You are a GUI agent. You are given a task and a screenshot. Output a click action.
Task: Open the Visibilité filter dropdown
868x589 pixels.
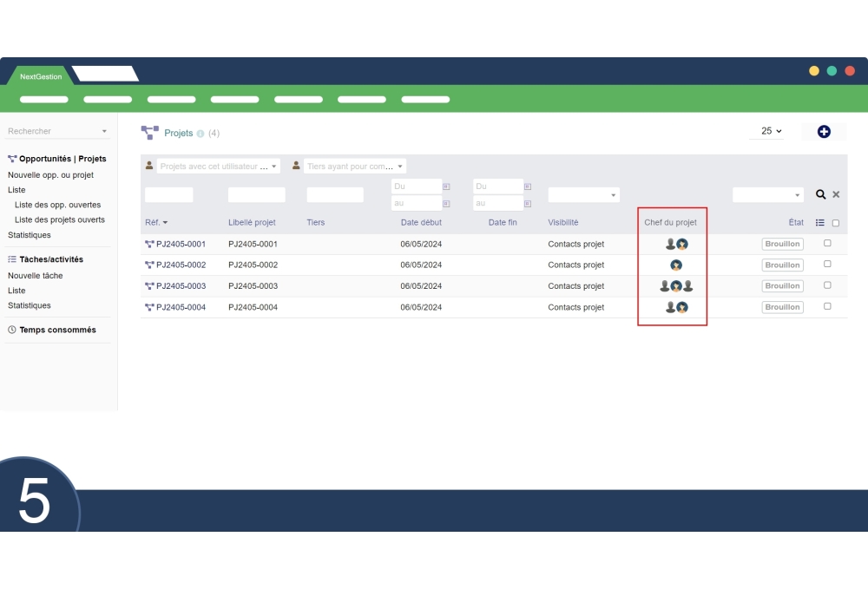coord(583,195)
